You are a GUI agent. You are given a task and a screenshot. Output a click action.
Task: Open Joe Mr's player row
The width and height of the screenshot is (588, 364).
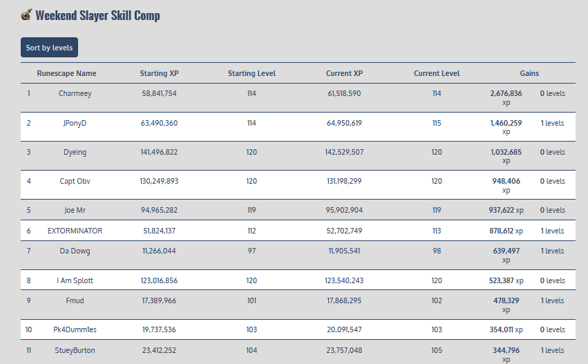click(x=75, y=210)
